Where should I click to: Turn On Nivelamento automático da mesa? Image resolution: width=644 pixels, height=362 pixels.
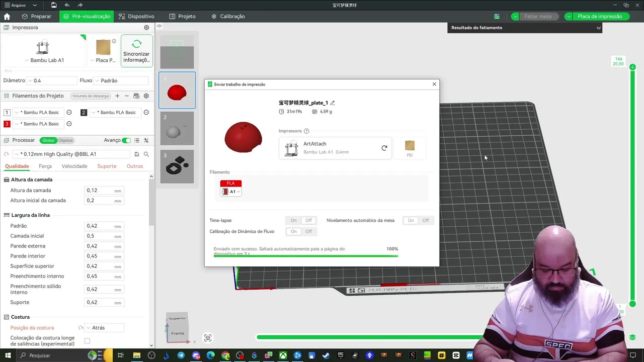[x=411, y=220]
